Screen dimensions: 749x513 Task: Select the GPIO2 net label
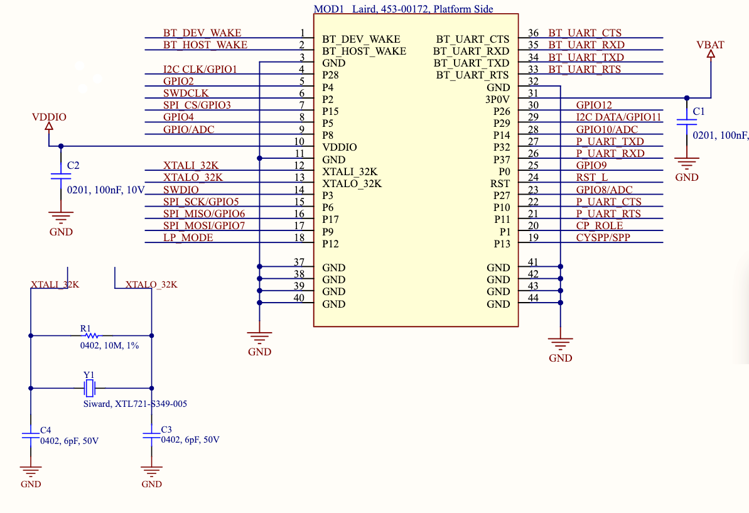[179, 81]
